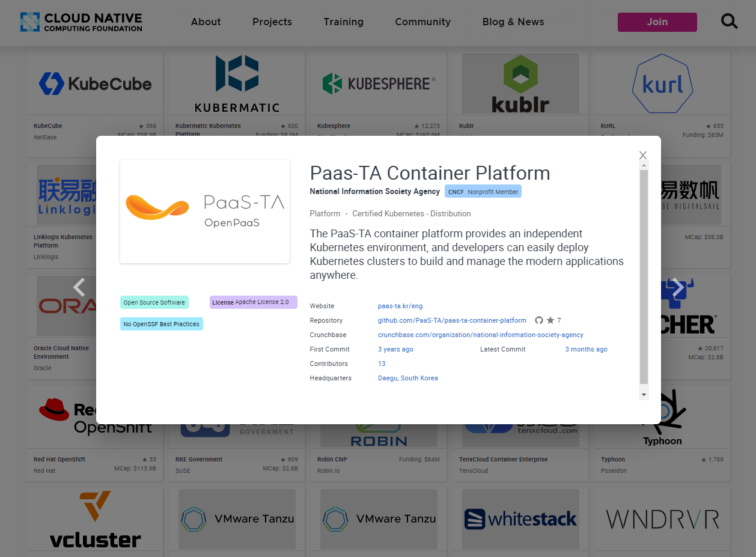
Task: Click the star icon next to 7
Action: tap(550, 321)
